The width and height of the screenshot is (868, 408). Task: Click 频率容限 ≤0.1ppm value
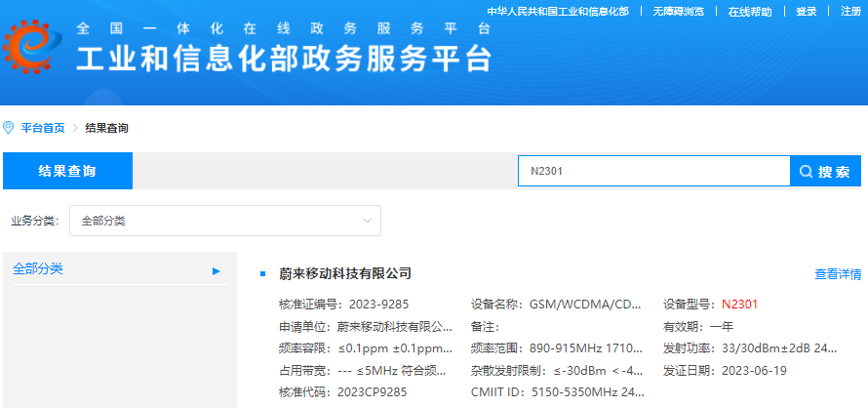(395, 348)
